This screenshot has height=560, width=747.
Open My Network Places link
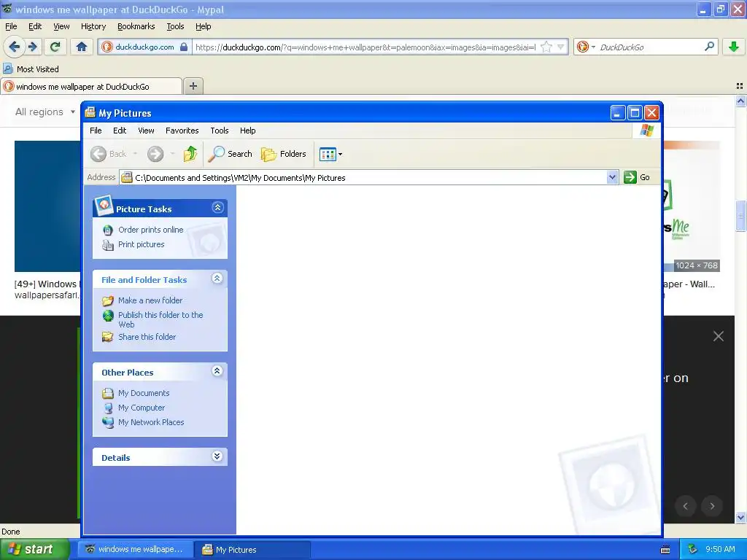click(x=151, y=422)
